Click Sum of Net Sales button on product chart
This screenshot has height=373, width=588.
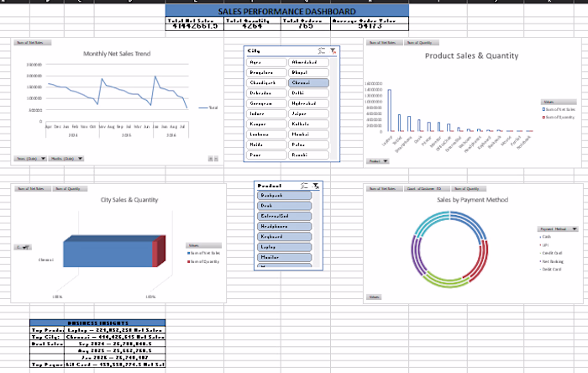[x=385, y=43]
